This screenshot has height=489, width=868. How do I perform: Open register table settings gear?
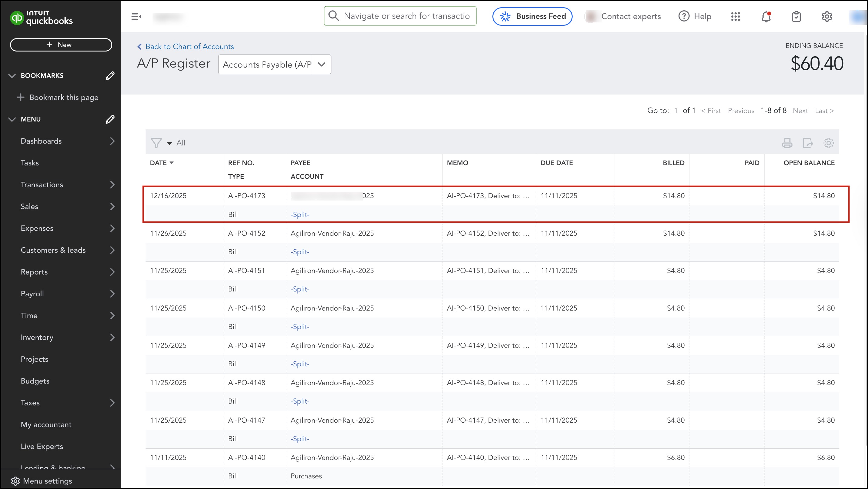[829, 143]
